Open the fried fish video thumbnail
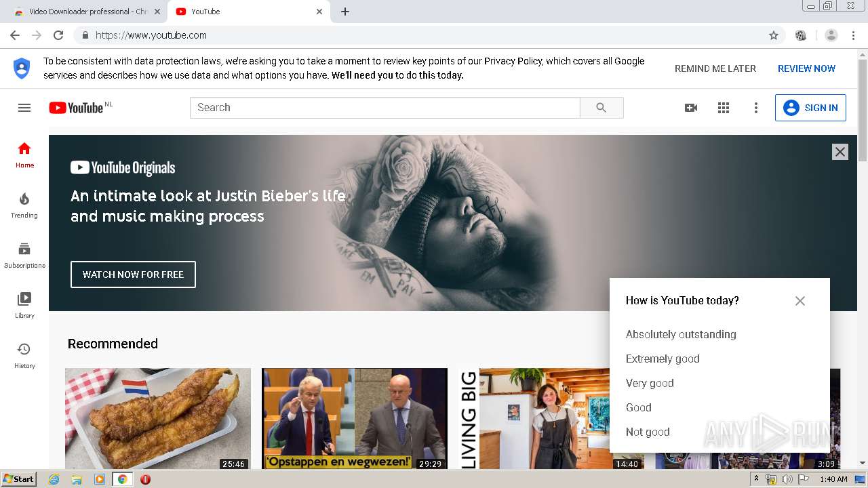 (x=158, y=419)
